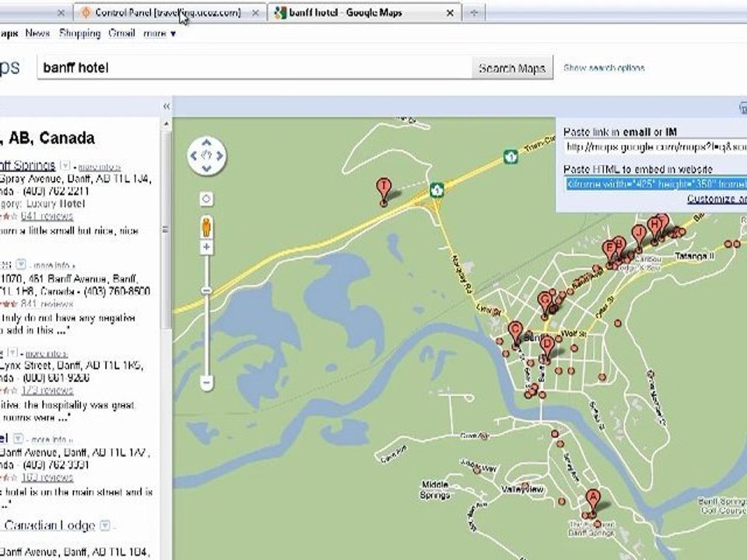Viewport: 747px width, 560px height.
Task: Click Trans-Canada Highway shield near link box
Action: [510, 156]
